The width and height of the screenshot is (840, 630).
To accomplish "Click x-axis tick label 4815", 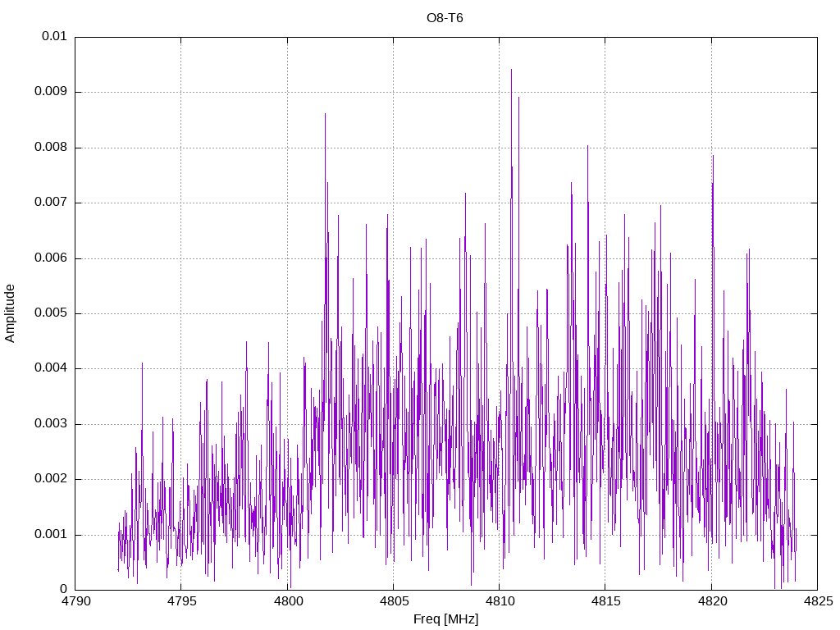I will tap(606, 601).
